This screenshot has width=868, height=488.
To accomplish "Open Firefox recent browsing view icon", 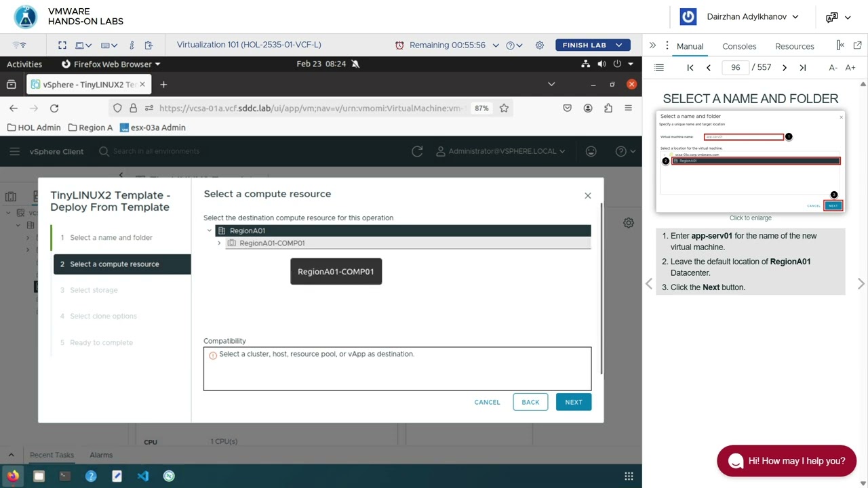I will click(x=11, y=85).
